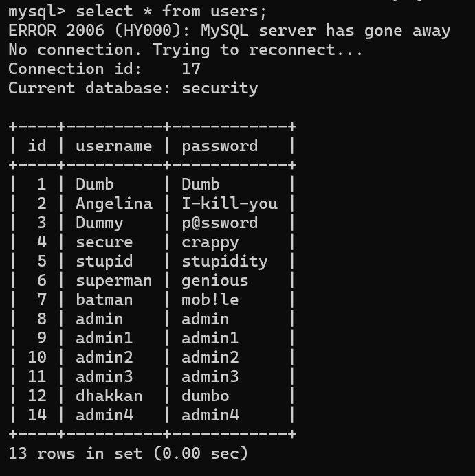Click the password 'p@ssword' cell
475x476 pixels.
(x=219, y=223)
